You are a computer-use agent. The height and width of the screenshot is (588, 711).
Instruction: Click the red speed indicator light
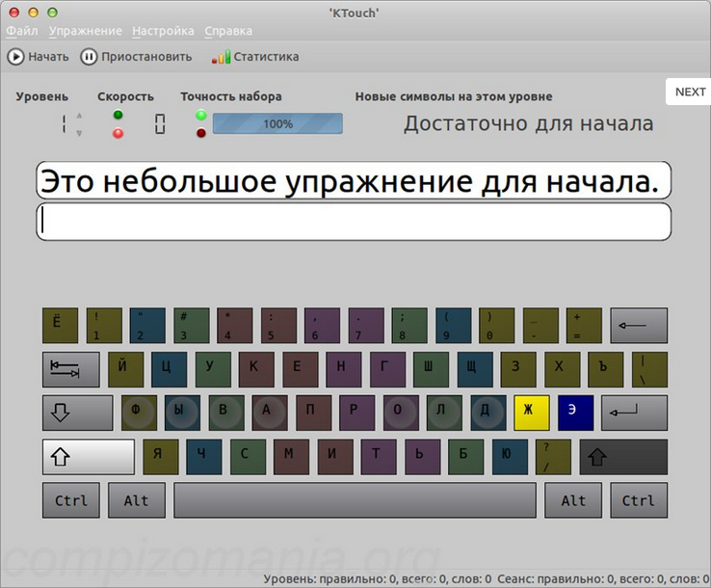click(x=118, y=133)
